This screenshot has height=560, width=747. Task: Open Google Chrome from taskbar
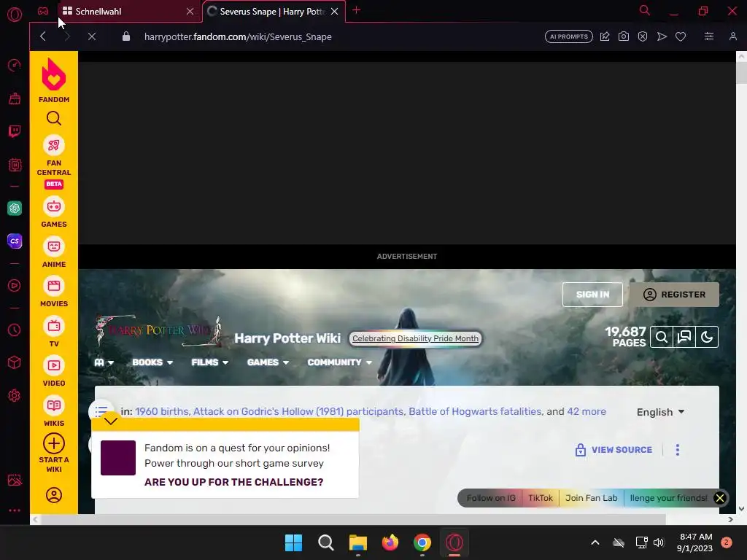pyautogui.click(x=422, y=542)
